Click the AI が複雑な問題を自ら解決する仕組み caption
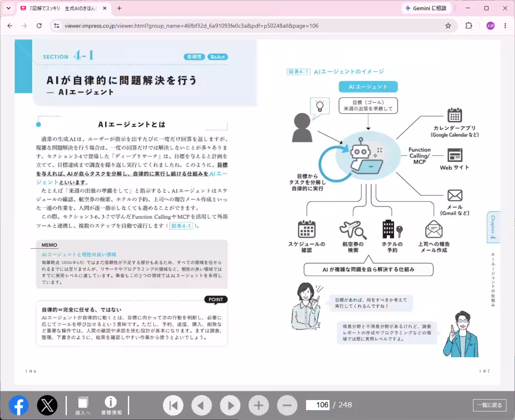The height and width of the screenshot is (420, 515). 368,270
